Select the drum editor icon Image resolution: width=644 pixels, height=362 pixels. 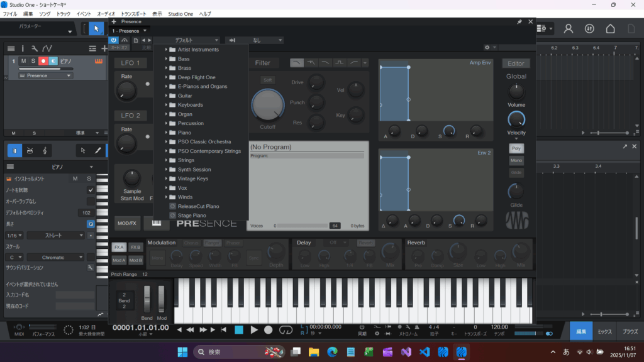[30, 151]
